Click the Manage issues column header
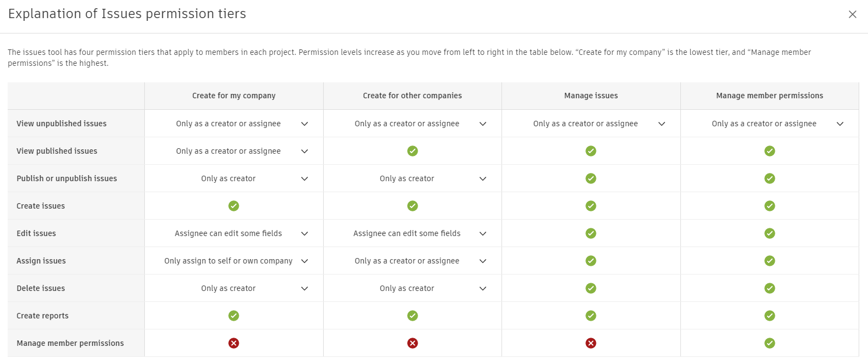The image size is (868, 364). [591, 96]
